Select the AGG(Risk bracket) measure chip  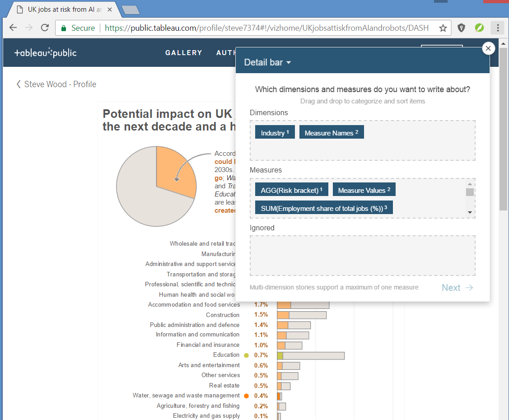(291, 190)
